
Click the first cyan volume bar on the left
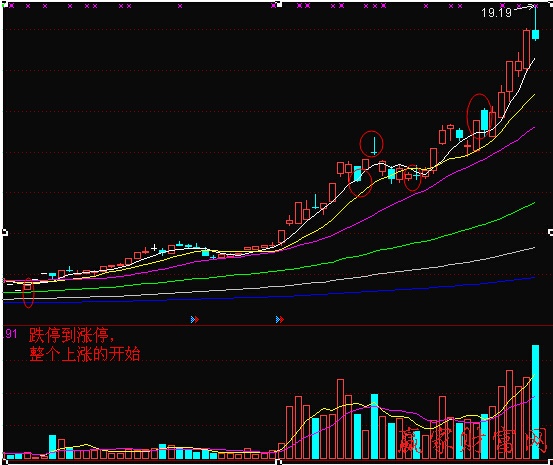click(11, 457)
